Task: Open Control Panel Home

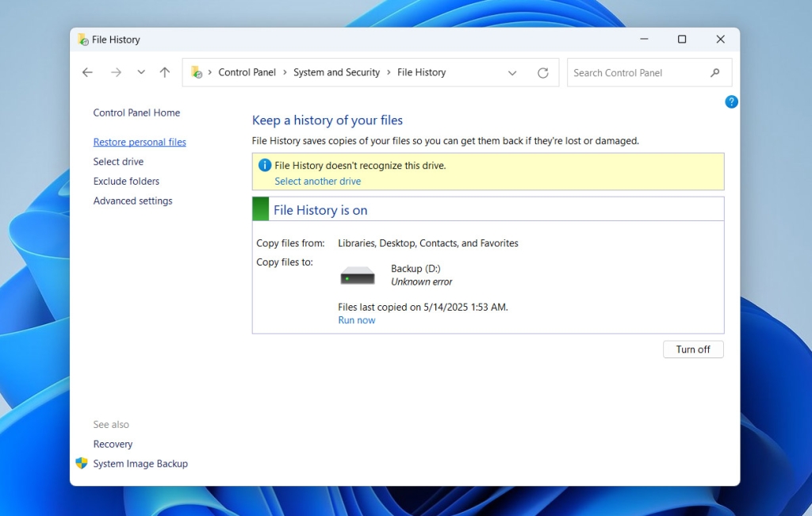Action: pyautogui.click(x=136, y=113)
